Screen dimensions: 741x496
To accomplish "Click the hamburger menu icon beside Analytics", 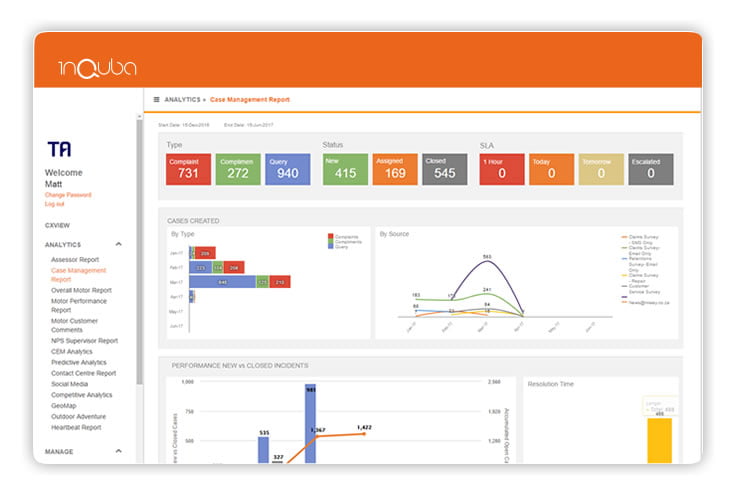I will 156,100.
